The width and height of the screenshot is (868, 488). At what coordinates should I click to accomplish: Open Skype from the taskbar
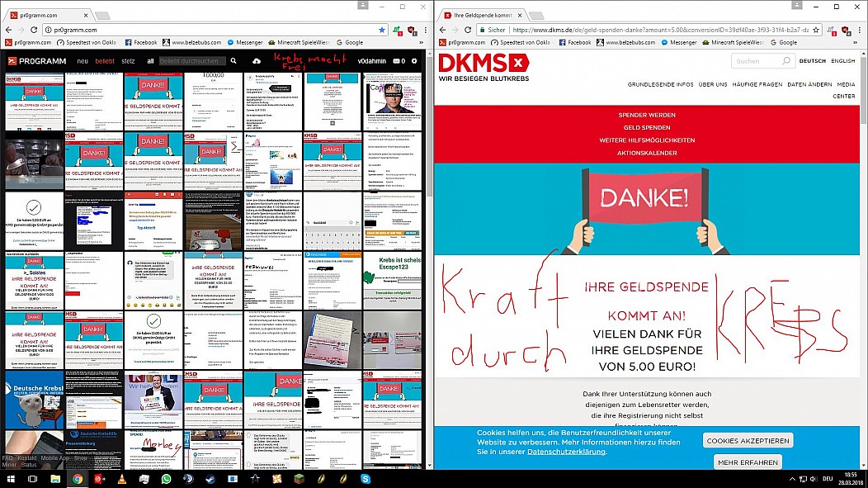click(x=366, y=479)
